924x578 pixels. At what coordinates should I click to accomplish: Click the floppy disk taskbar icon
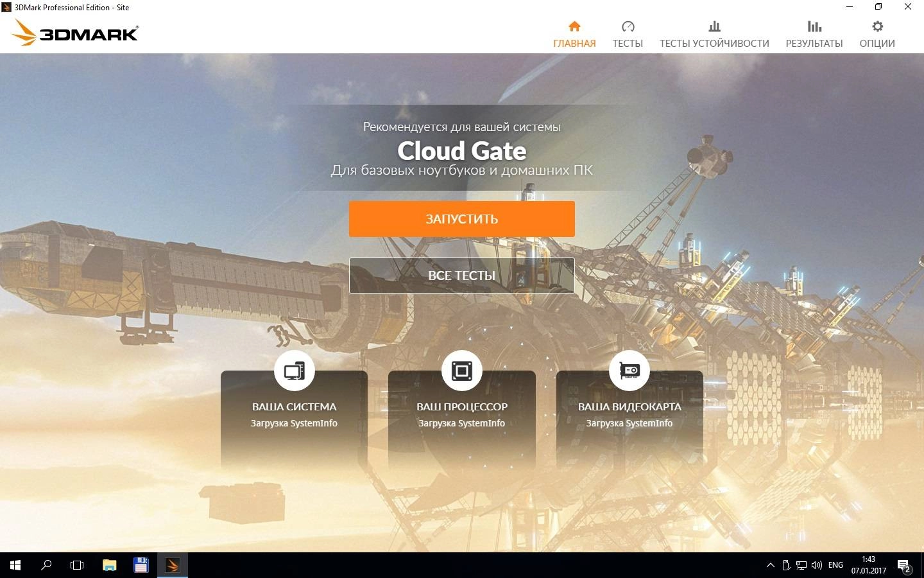coord(141,565)
